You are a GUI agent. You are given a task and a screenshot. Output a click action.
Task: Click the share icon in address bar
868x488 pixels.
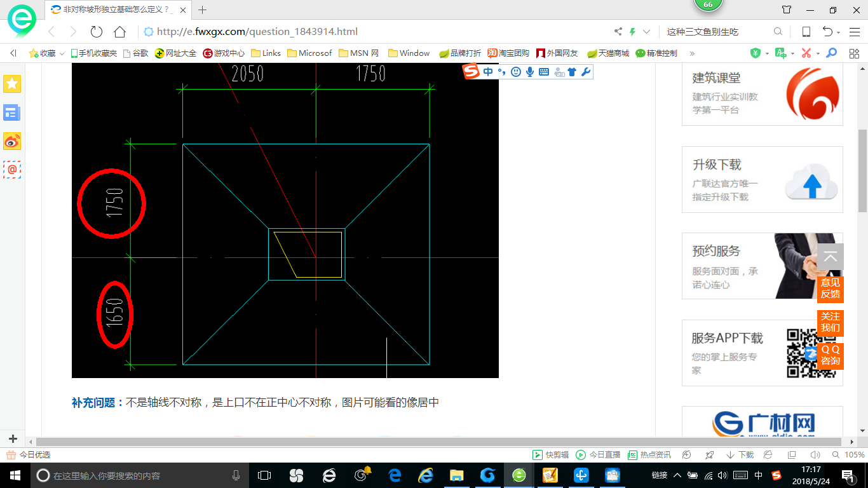[618, 32]
